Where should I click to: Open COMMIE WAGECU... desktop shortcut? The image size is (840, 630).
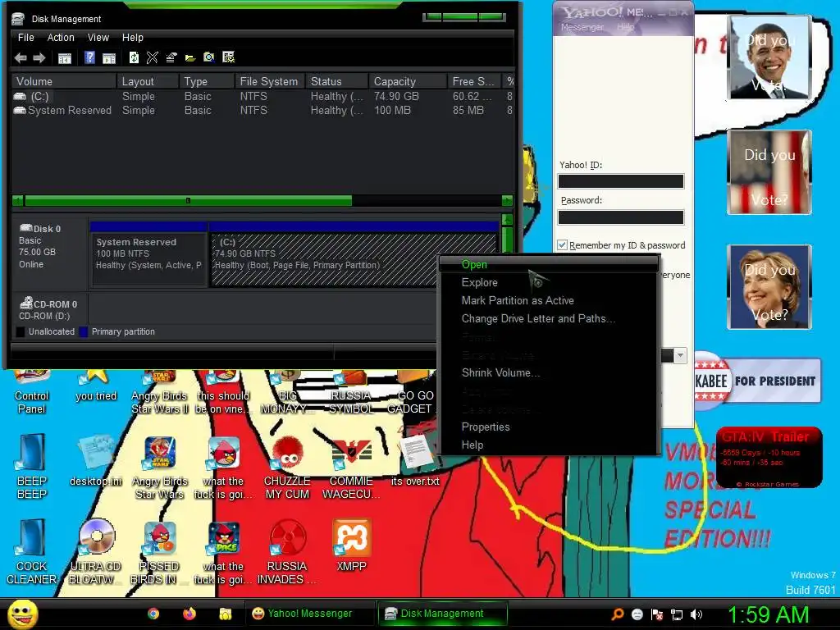click(x=351, y=467)
